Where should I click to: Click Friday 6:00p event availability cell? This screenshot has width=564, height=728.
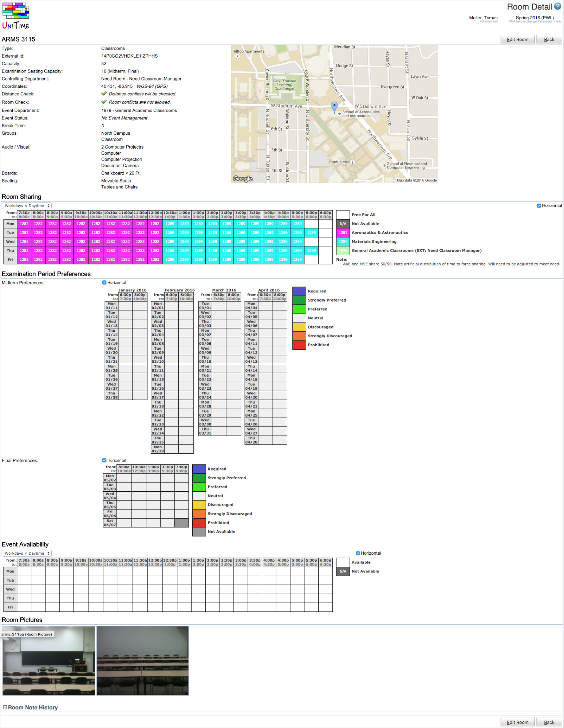(326, 607)
